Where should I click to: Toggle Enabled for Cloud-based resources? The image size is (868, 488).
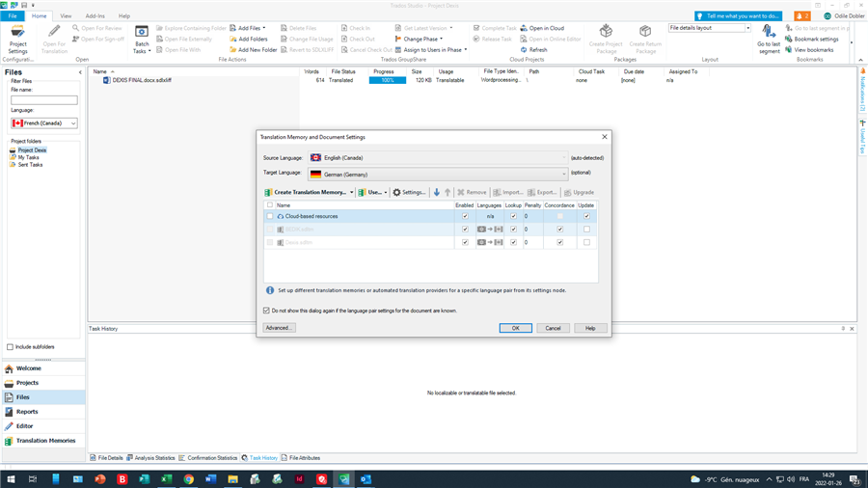(465, 216)
